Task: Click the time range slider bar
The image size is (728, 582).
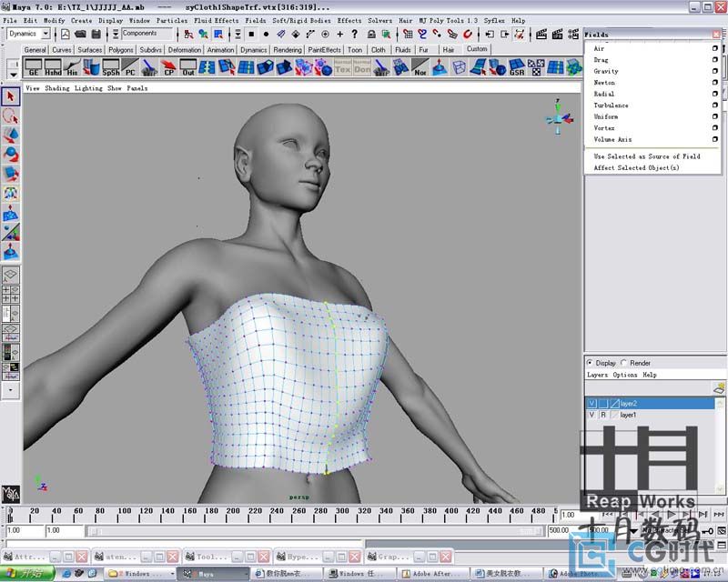Action: [x=316, y=531]
